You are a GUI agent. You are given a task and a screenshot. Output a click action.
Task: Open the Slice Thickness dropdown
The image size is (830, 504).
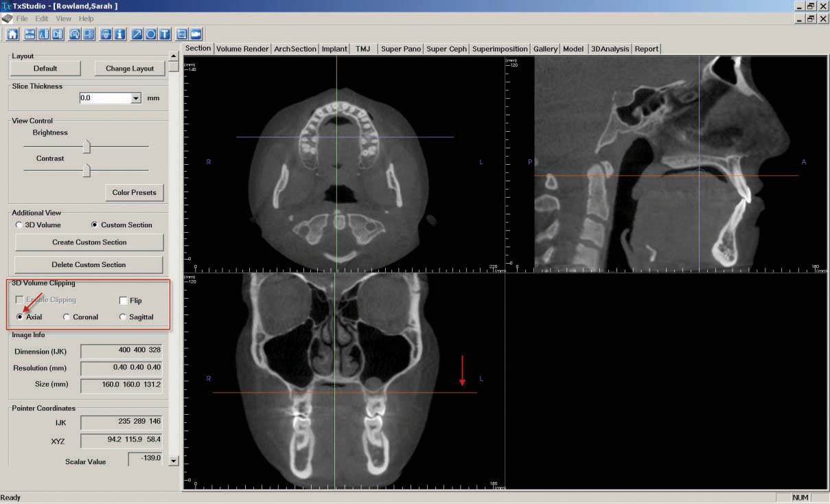pyautogui.click(x=136, y=98)
